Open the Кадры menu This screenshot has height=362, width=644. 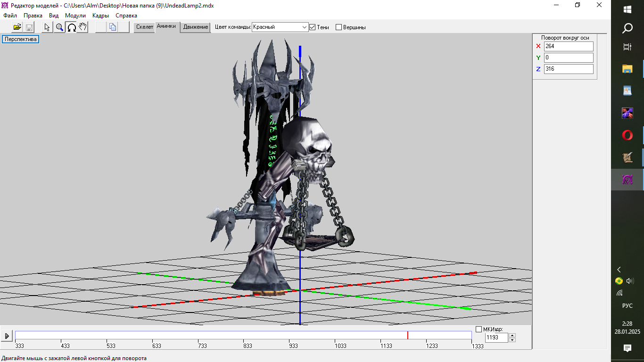pyautogui.click(x=101, y=16)
